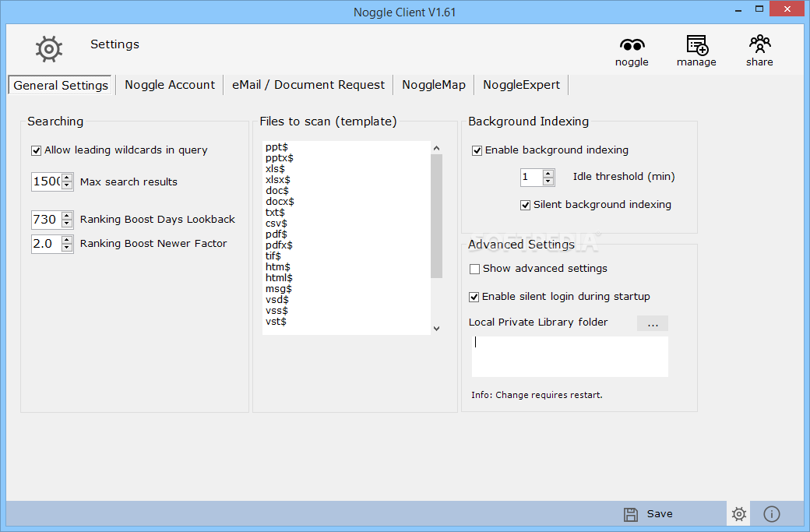Switch to Noggle Account tab
This screenshot has height=532, width=810.
(x=170, y=85)
